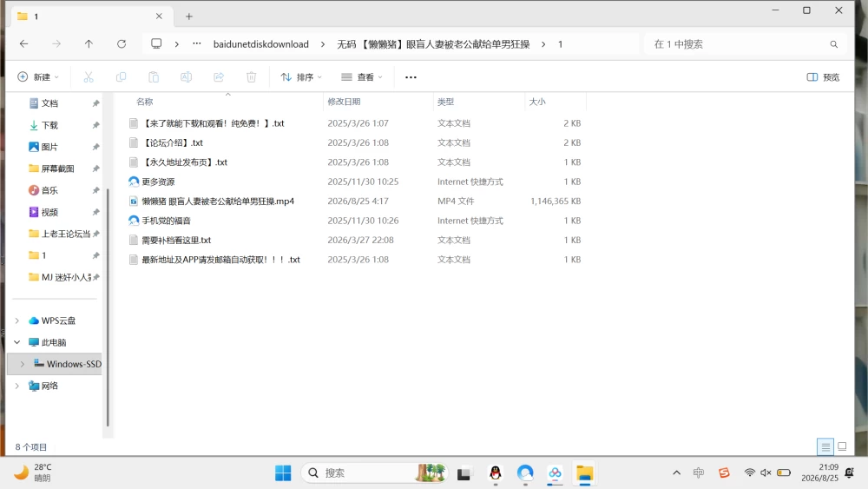Toggle the Preview pane button

coord(823,77)
